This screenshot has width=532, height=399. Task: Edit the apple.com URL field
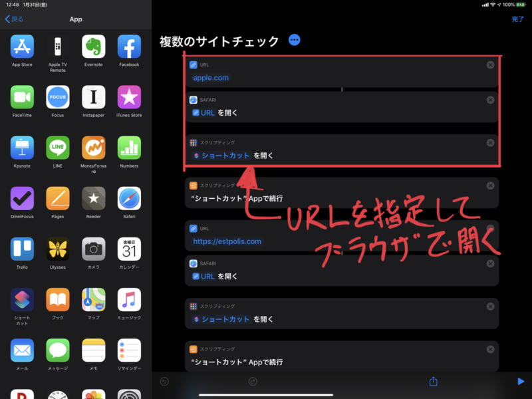coord(211,78)
